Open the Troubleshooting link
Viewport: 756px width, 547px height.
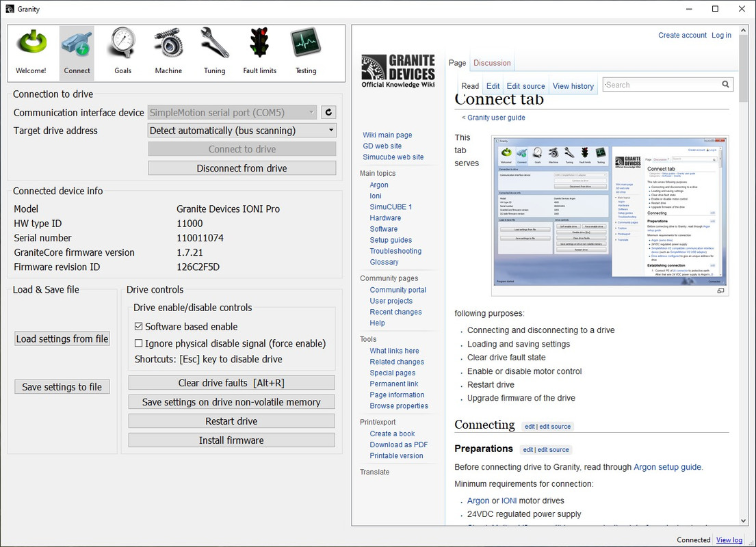[x=395, y=251]
